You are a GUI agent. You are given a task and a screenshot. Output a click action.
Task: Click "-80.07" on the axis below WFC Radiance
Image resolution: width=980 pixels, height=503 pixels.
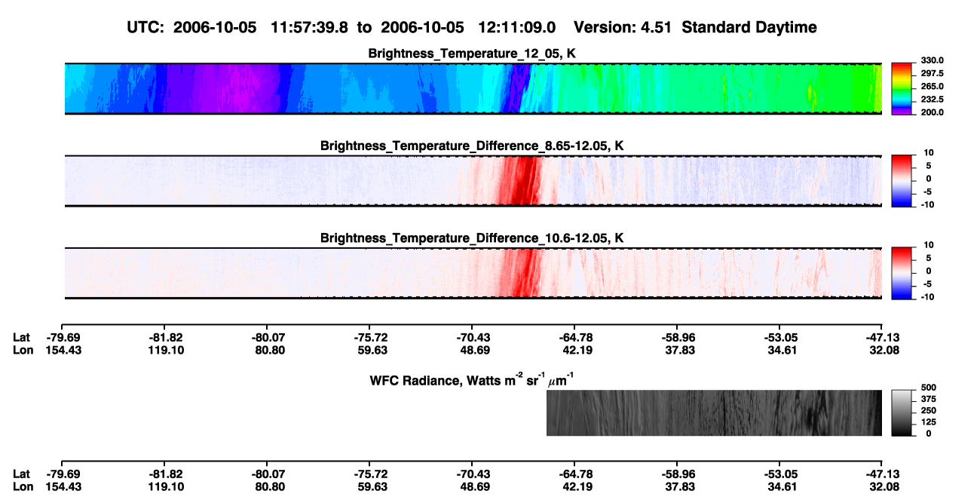[x=269, y=474]
